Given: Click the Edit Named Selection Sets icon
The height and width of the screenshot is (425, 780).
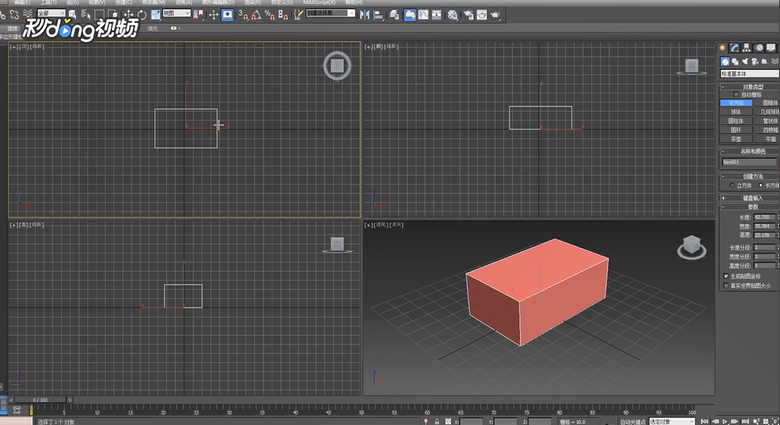Looking at the screenshot, I should coord(298,15).
